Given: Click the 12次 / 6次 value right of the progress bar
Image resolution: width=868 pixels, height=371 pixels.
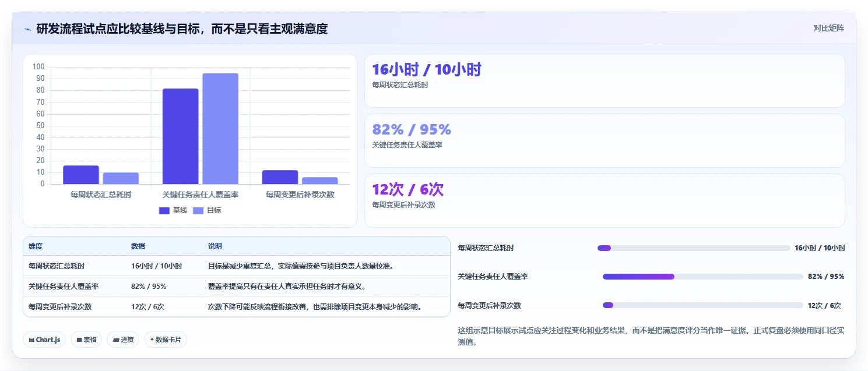Looking at the screenshot, I should 824,305.
